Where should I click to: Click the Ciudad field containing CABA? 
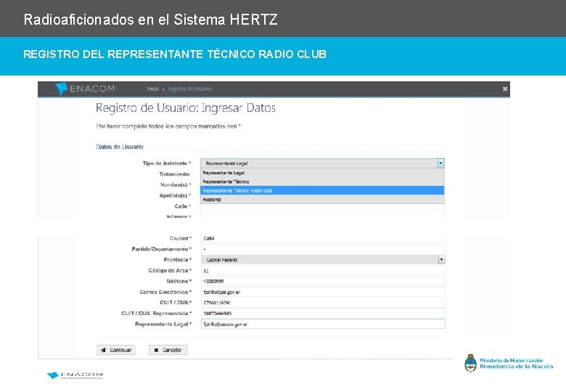[x=323, y=239]
